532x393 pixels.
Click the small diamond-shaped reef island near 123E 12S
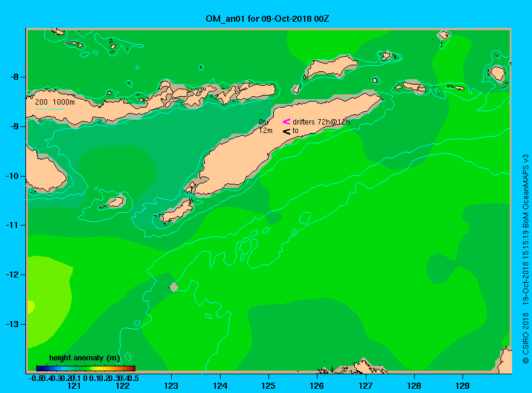click(x=174, y=287)
